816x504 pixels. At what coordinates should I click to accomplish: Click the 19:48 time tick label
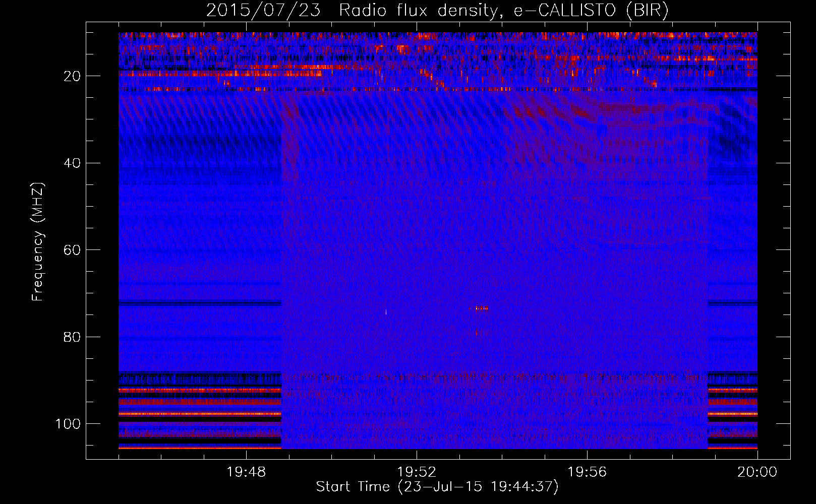tap(246, 472)
